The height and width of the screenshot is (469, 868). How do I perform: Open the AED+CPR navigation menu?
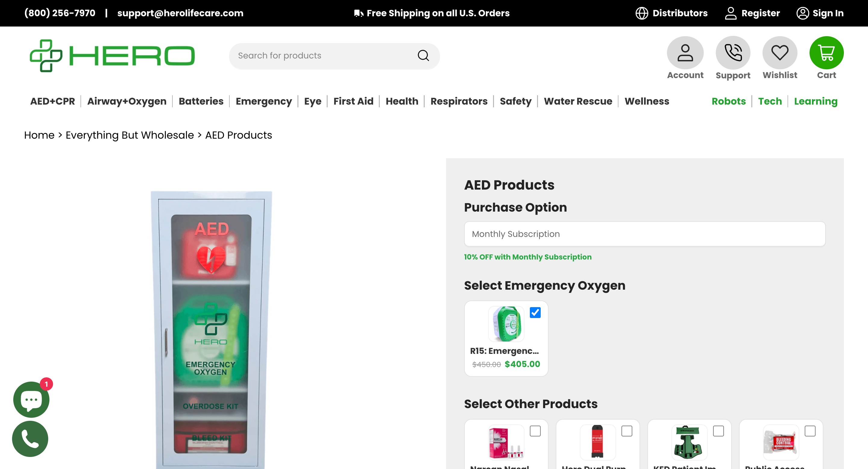coord(52,101)
